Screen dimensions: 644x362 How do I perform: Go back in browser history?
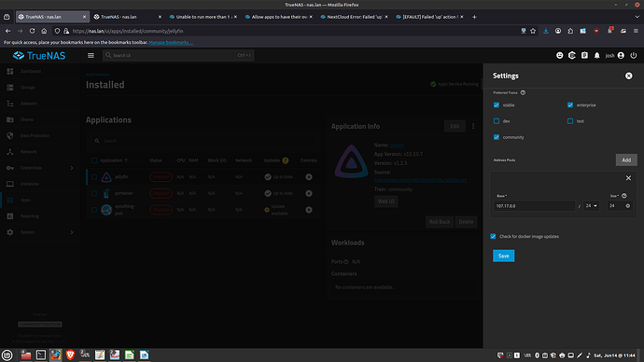point(7,31)
